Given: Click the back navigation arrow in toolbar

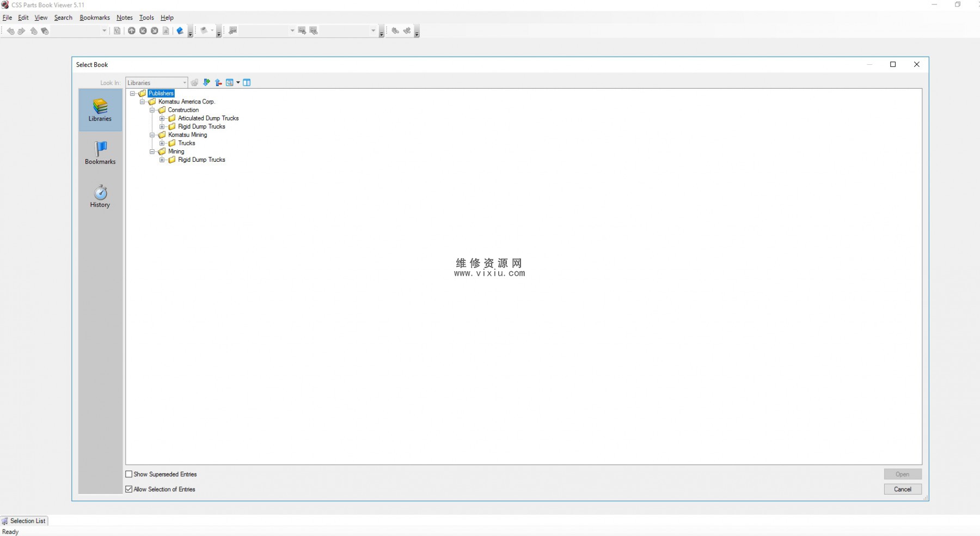Looking at the screenshot, I should pos(10,31).
